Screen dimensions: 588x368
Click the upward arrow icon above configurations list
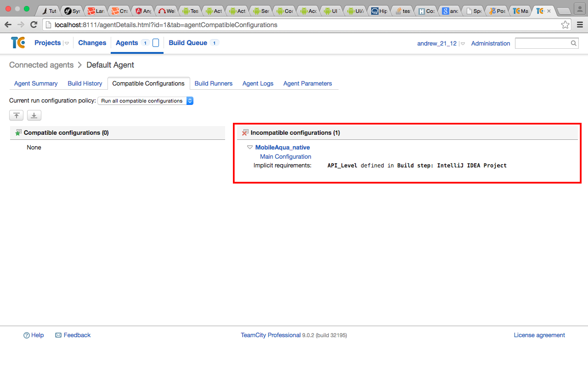(16, 115)
